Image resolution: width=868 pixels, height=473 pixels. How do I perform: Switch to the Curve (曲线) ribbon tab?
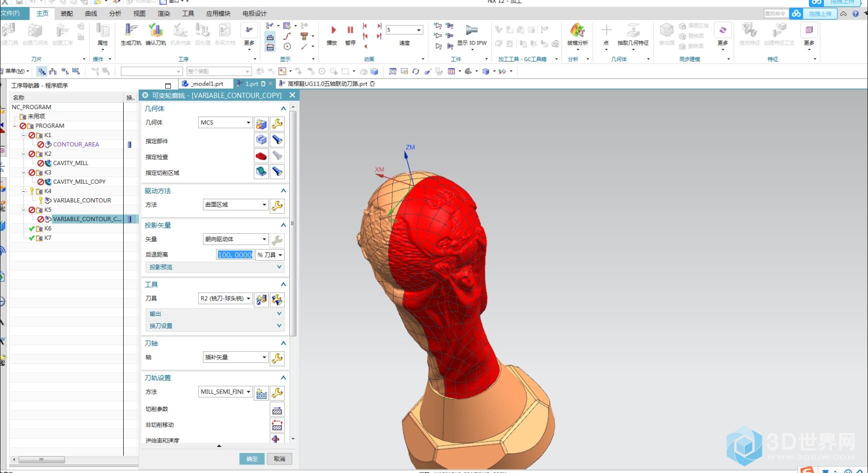(x=91, y=14)
